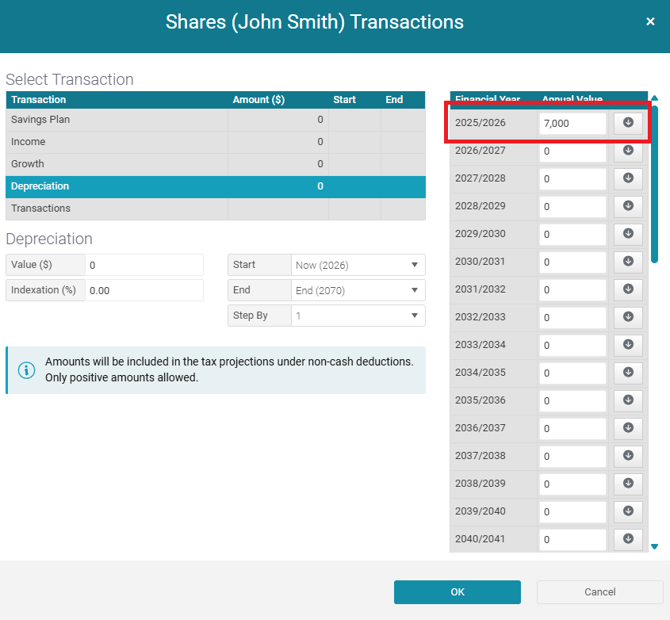Image resolution: width=670 pixels, height=620 pixels.
Task: Click the Indexation (%) input field
Action: click(143, 290)
